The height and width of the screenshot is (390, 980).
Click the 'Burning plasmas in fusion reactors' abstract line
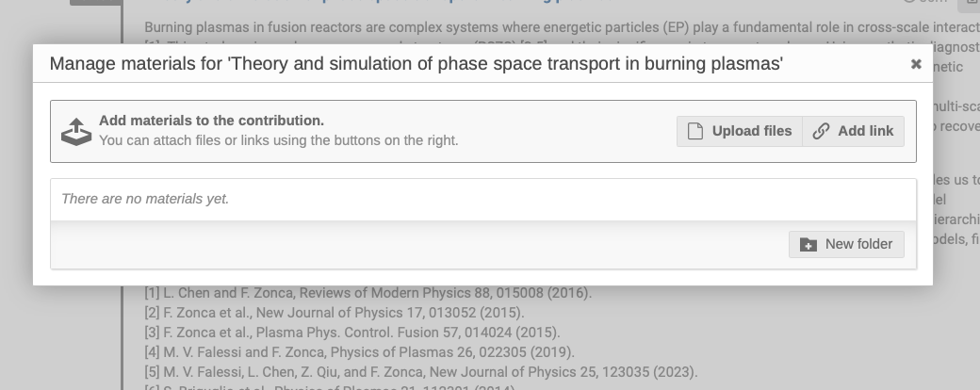click(x=471, y=27)
